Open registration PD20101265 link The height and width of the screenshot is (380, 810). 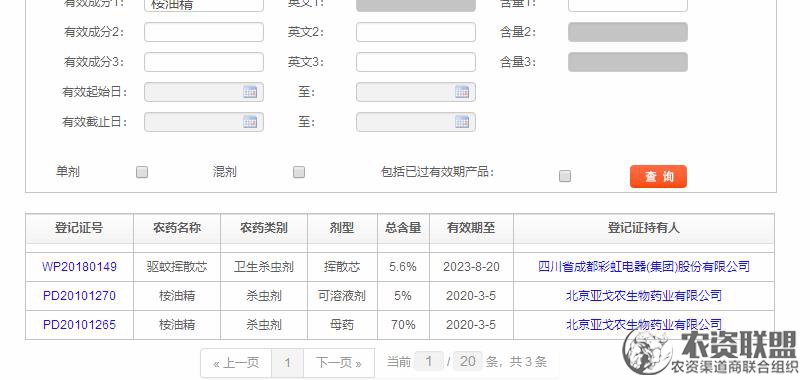tap(80, 325)
